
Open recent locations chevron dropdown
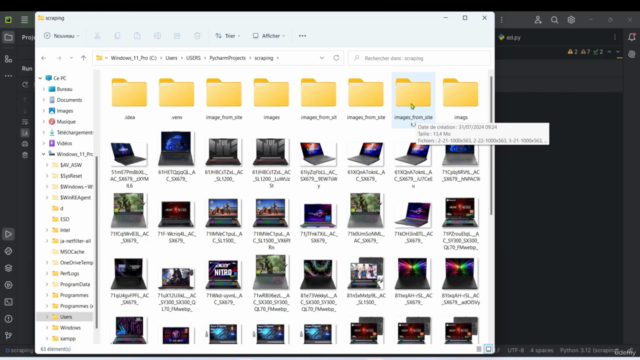(x=71, y=58)
